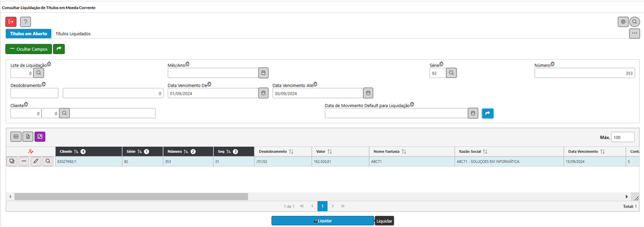The image size is (644, 227).
Task: Go to previous page arrow
Action: [x=312, y=205]
